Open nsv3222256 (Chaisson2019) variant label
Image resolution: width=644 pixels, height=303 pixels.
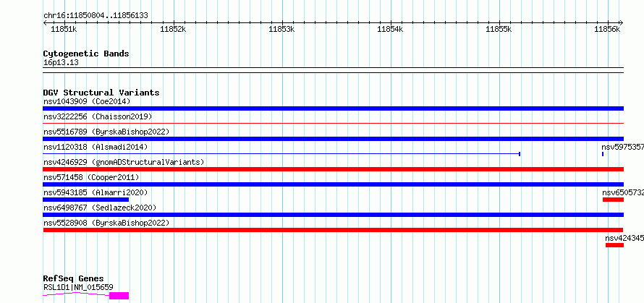click(98, 116)
